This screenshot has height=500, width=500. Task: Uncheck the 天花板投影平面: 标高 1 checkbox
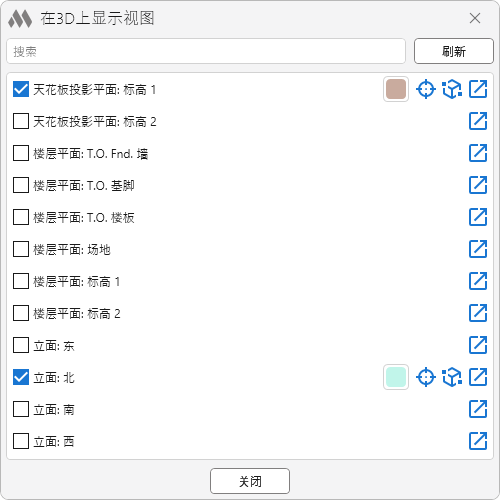[x=21, y=89]
